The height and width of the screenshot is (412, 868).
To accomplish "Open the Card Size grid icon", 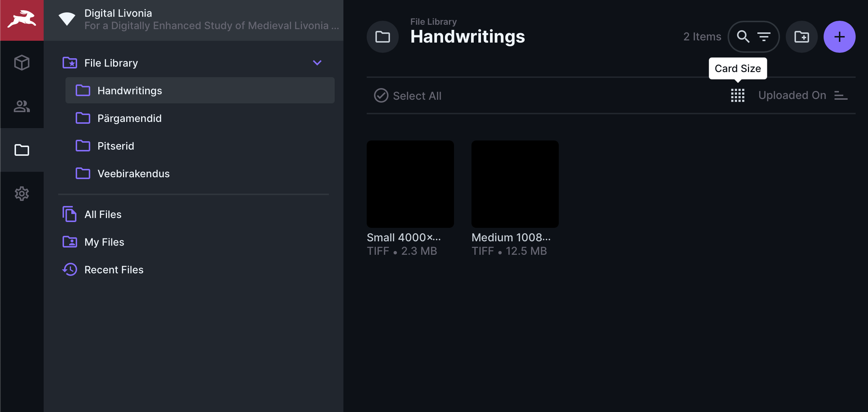I will click(x=737, y=95).
